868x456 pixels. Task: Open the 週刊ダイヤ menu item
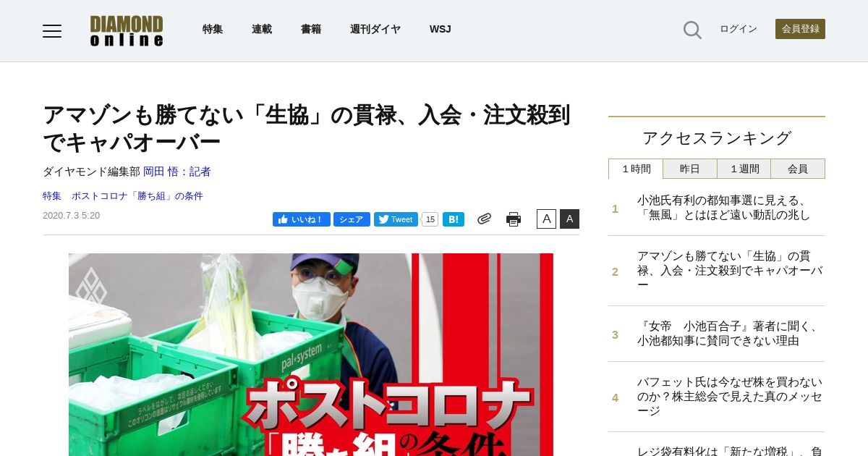click(x=375, y=29)
